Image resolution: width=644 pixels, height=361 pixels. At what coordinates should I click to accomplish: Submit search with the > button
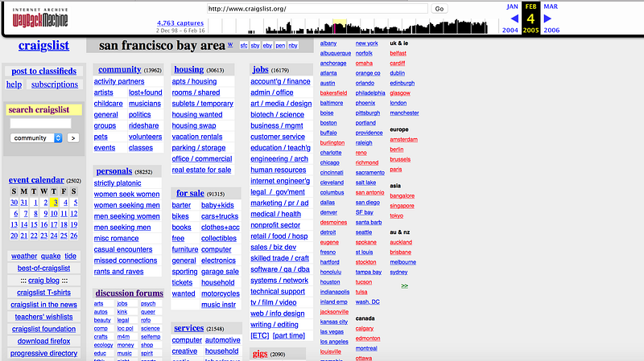tap(73, 138)
